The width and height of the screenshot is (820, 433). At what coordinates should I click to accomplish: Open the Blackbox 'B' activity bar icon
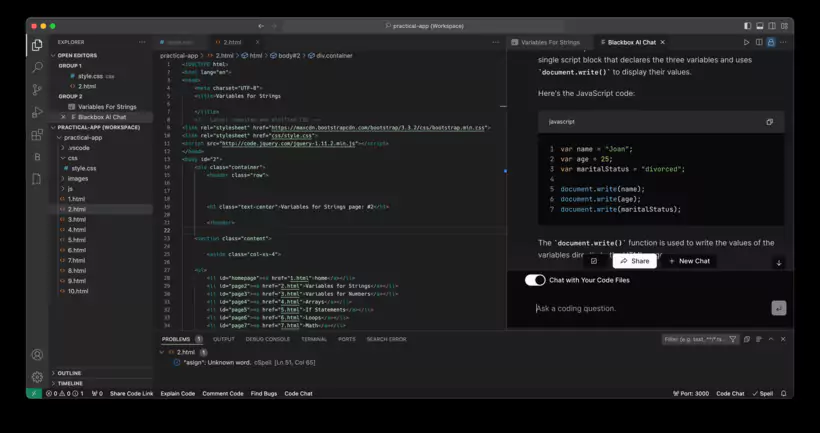(x=37, y=157)
